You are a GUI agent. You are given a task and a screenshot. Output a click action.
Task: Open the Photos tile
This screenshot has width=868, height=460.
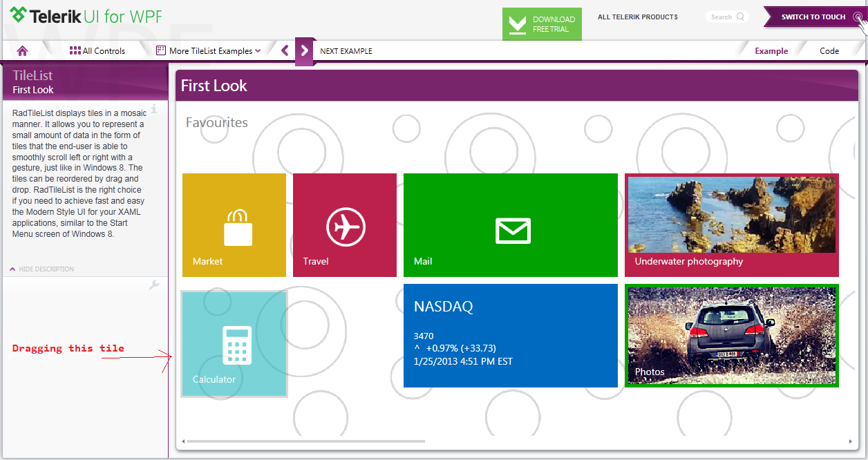(732, 336)
